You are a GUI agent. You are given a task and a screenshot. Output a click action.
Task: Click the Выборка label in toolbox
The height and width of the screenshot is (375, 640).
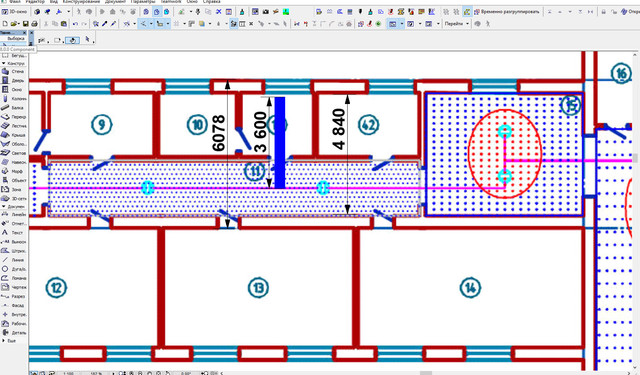[16, 38]
